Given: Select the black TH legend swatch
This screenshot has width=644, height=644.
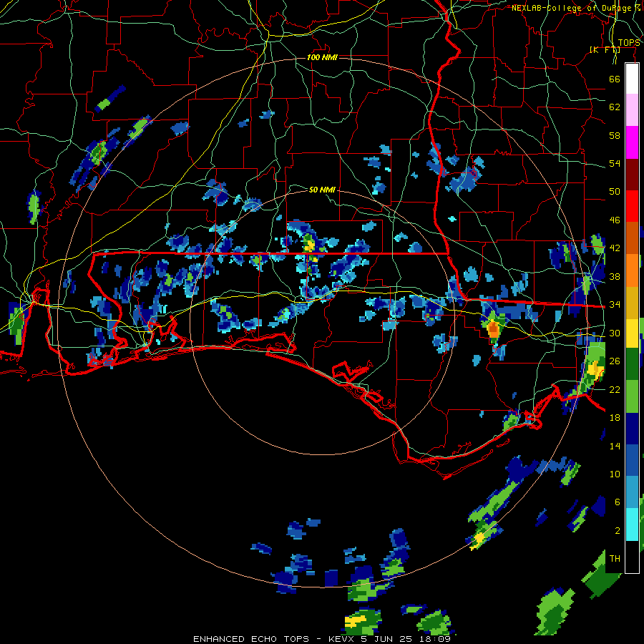Looking at the screenshot, I should pos(632,557).
